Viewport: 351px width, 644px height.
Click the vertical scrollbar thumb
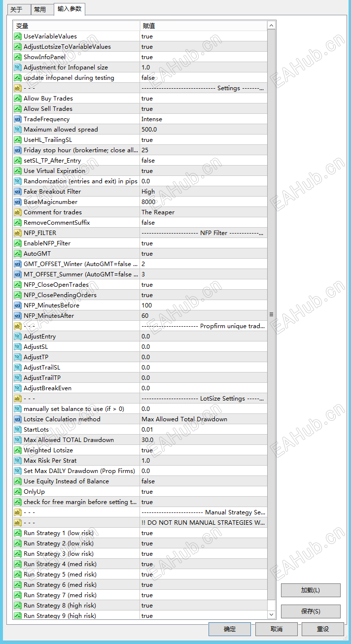pyautogui.click(x=271, y=314)
